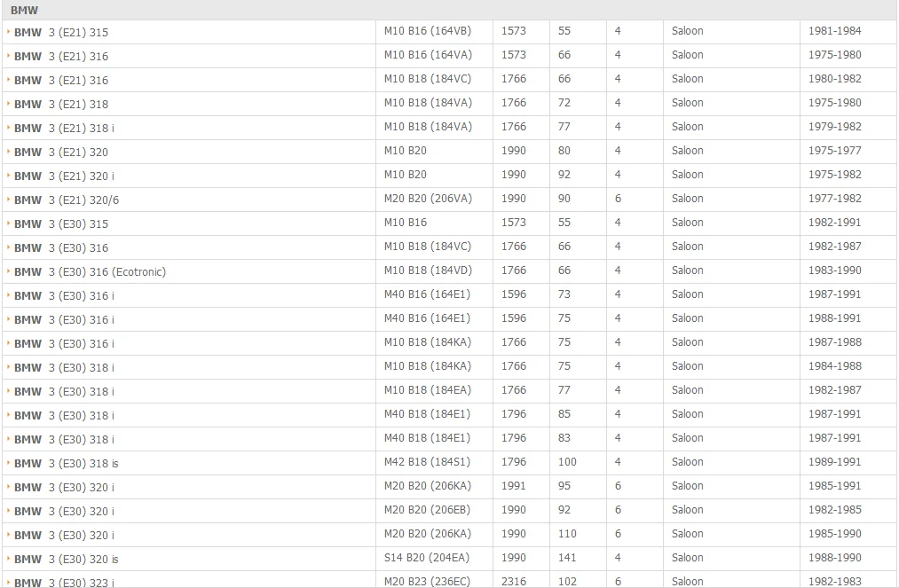Select engine code M42 B18 (184S1)

coord(427,462)
